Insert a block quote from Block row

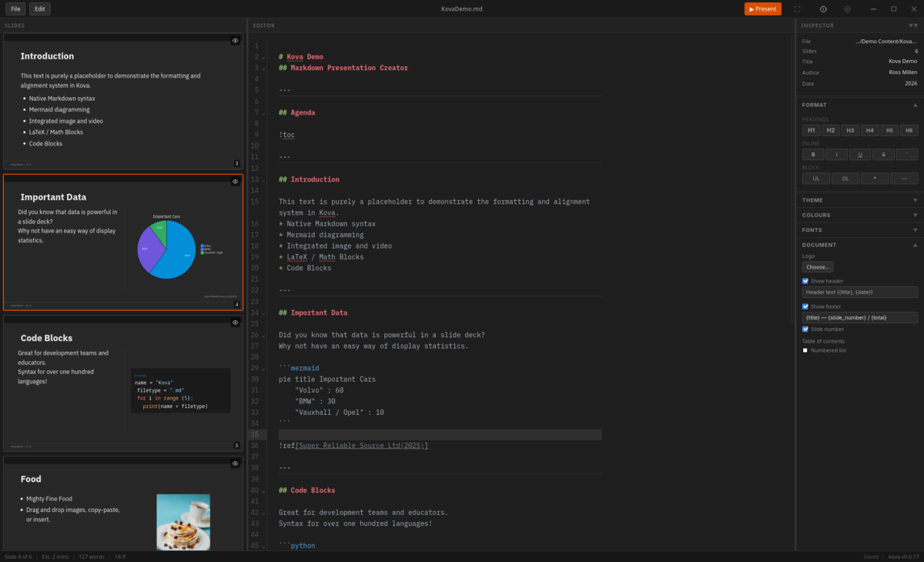click(x=875, y=179)
